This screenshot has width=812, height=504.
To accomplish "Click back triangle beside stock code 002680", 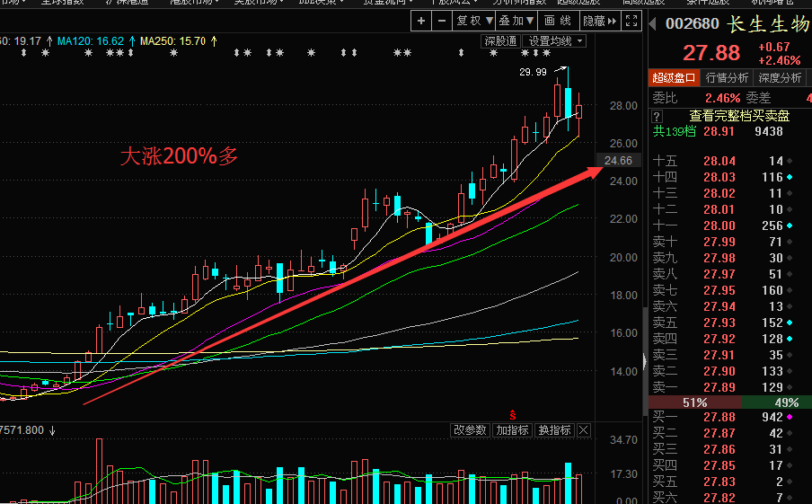I will pos(653,23).
